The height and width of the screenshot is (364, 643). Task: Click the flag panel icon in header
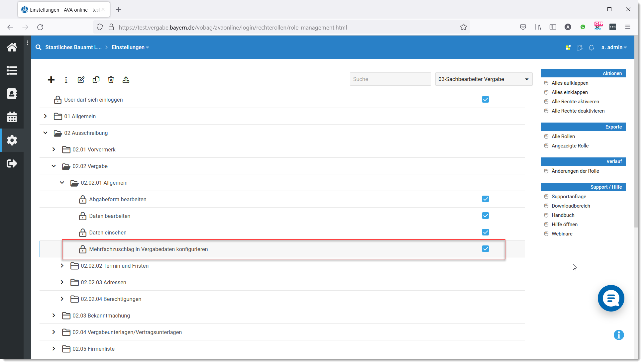tap(580, 47)
